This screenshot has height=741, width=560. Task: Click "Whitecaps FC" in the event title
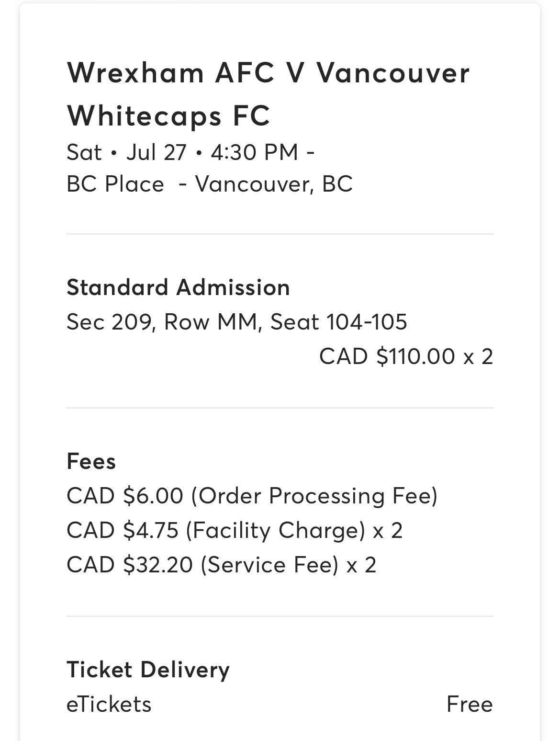(168, 115)
